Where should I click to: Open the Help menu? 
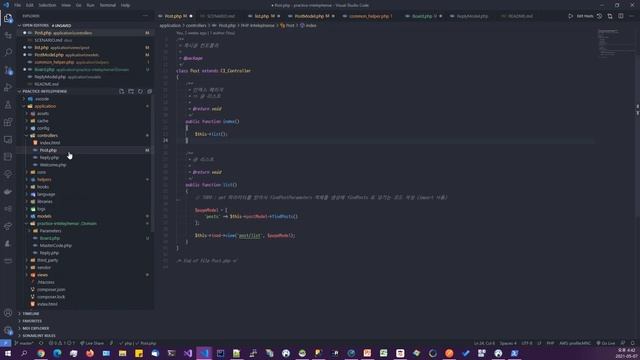click(x=125, y=5)
